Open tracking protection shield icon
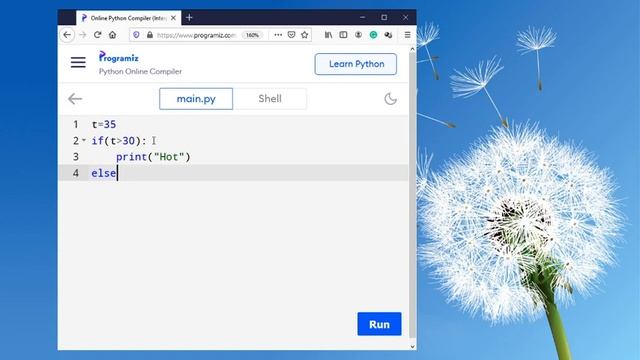640x360 pixels. (x=136, y=35)
